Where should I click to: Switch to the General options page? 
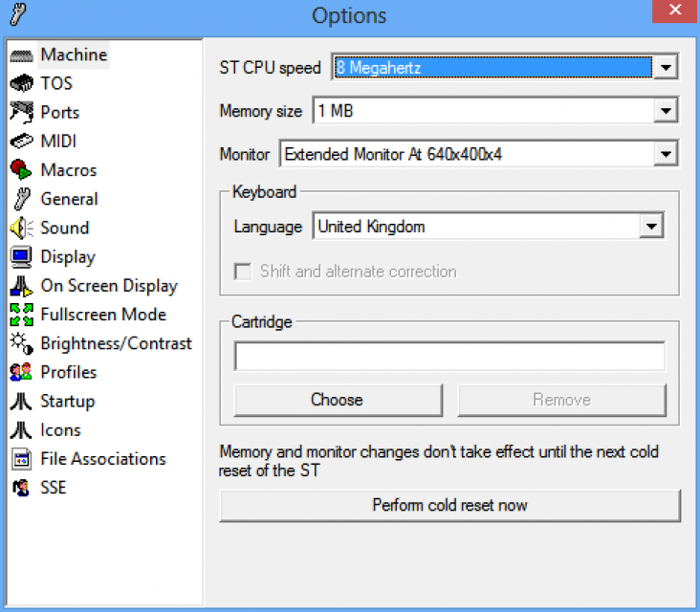(69, 199)
